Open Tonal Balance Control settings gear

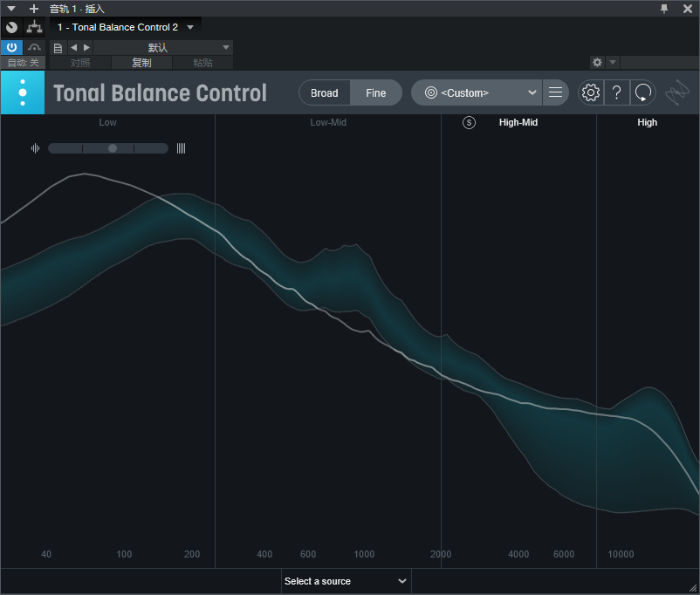(x=591, y=92)
